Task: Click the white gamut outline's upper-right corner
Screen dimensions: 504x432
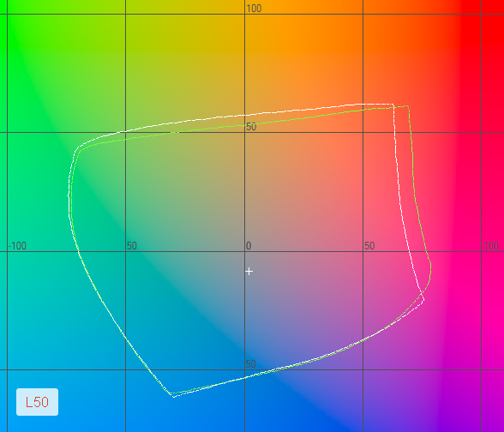Action: pyautogui.click(x=393, y=105)
